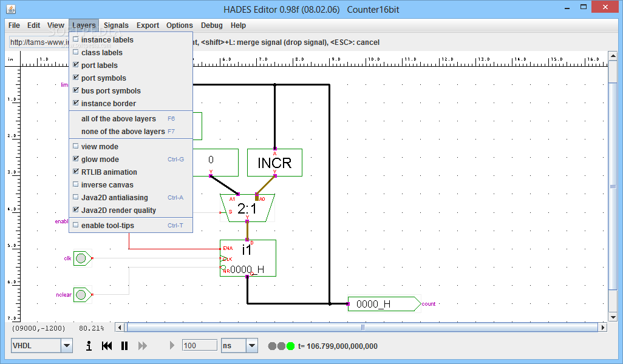The height and width of the screenshot is (364, 623).
Task: Click the simulator info icon
Action: [x=89, y=346]
